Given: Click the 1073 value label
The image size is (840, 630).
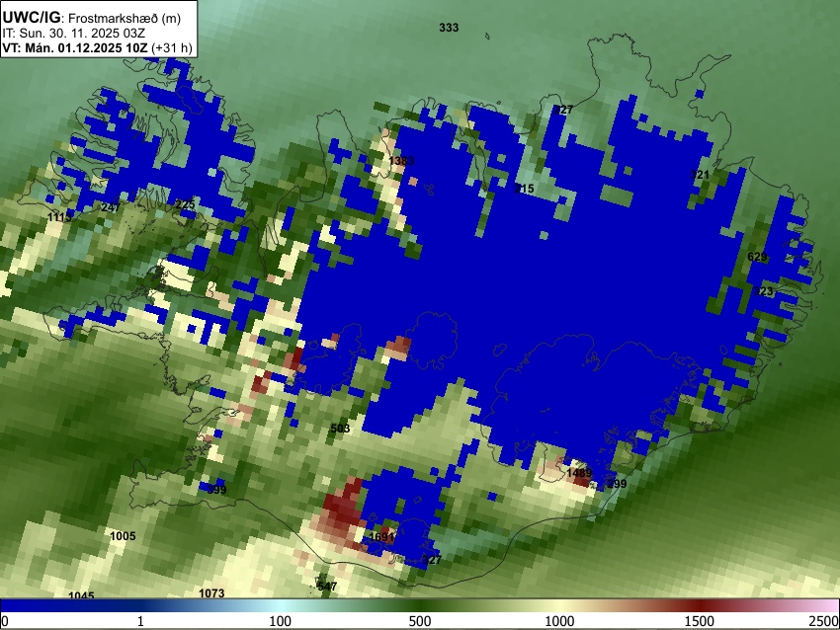Looking at the screenshot, I should (211, 593).
